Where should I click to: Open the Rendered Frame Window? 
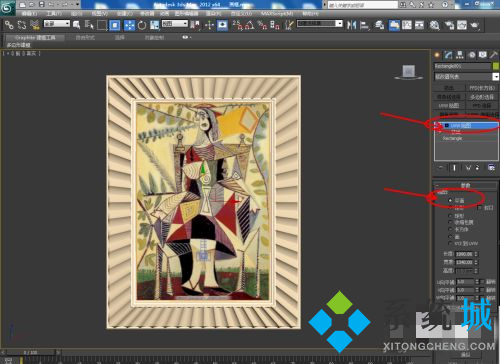(462, 25)
